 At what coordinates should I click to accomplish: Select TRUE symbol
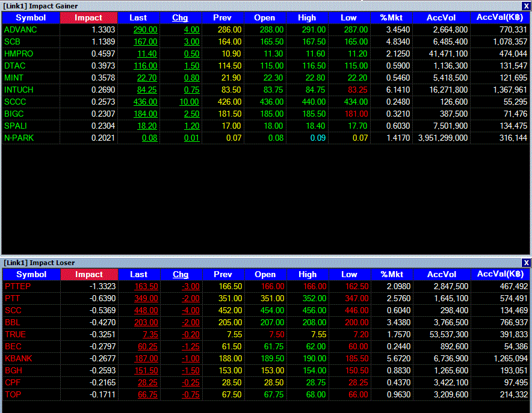pos(15,334)
